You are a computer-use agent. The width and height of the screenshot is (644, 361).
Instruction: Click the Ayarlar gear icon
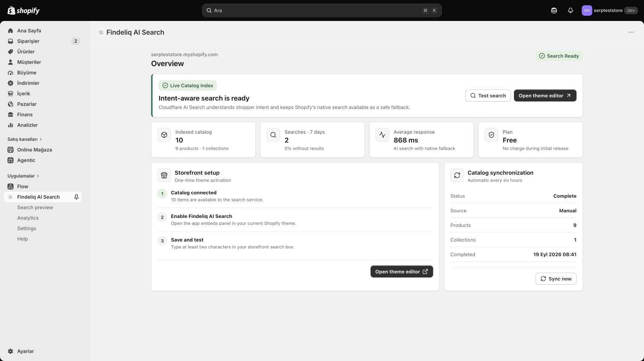10,351
